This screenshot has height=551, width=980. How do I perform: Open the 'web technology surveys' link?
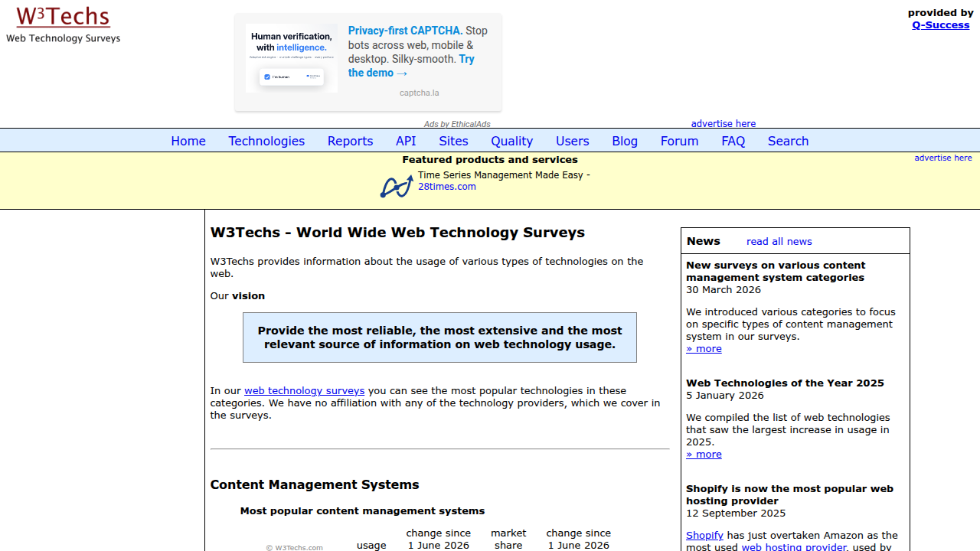(305, 391)
